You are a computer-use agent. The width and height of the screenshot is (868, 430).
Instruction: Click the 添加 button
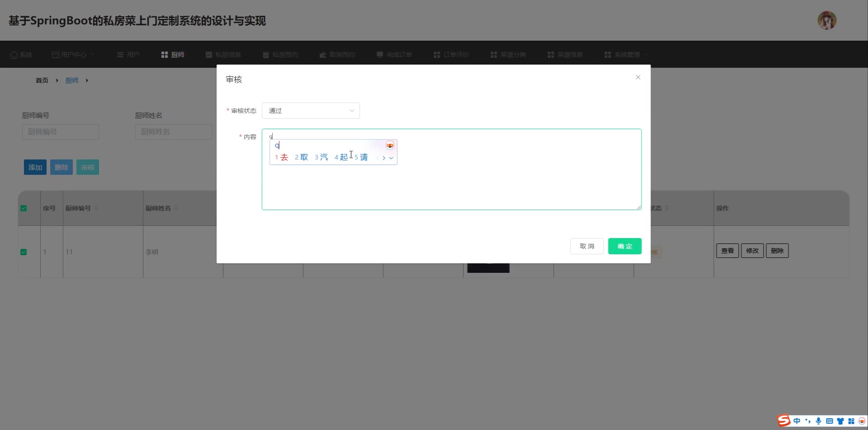[35, 168]
